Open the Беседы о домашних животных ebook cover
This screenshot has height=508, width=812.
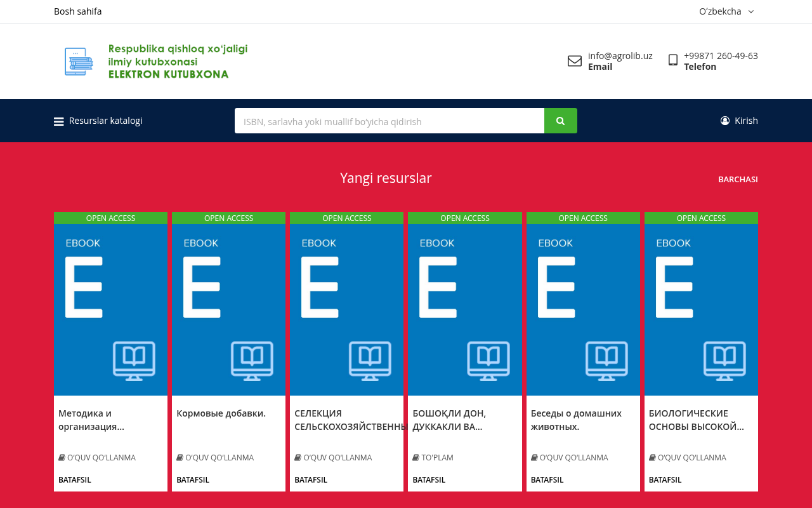click(583, 310)
